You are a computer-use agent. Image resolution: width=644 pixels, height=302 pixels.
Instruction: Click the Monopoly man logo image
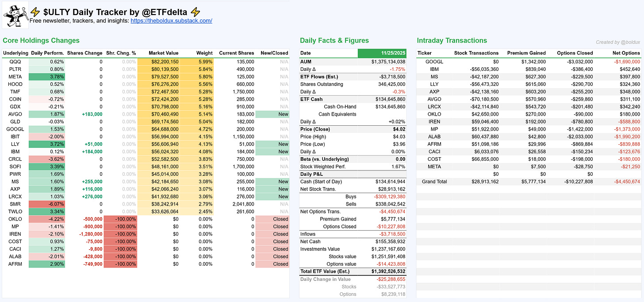(x=15, y=15)
